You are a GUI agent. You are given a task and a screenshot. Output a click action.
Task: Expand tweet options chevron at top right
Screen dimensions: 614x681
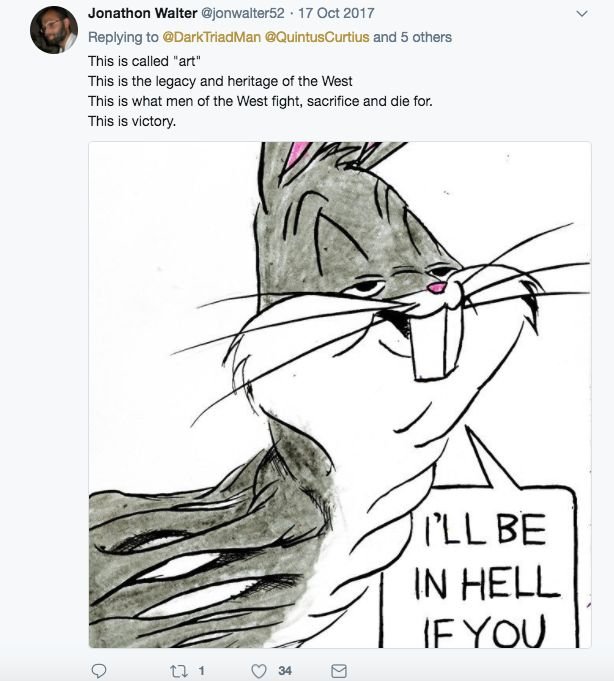[x=584, y=14]
